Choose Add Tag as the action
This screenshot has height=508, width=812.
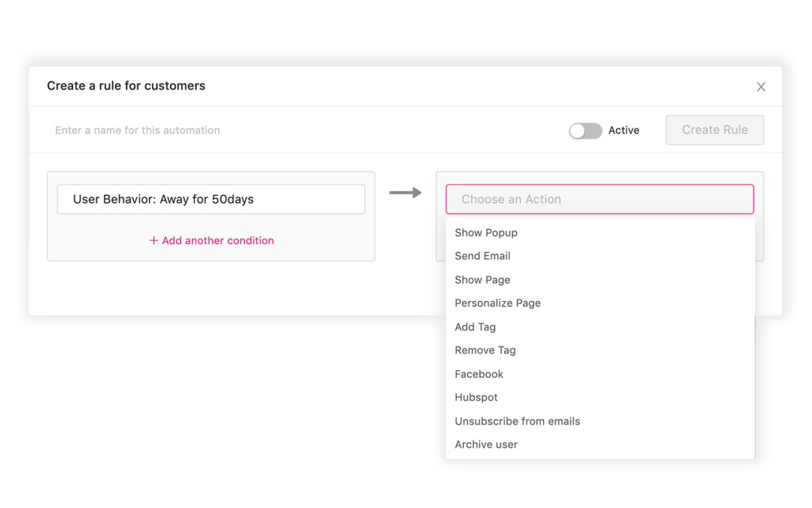tap(475, 327)
